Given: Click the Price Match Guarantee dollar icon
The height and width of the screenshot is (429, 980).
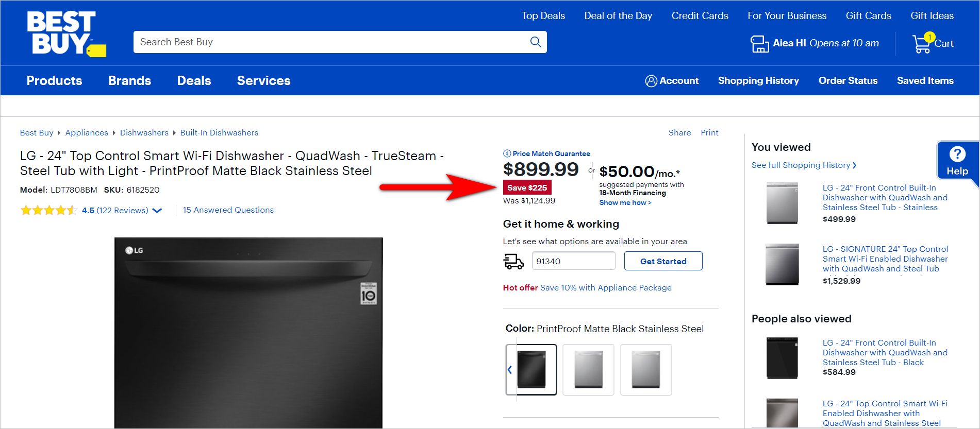Looking at the screenshot, I should (506, 153).
